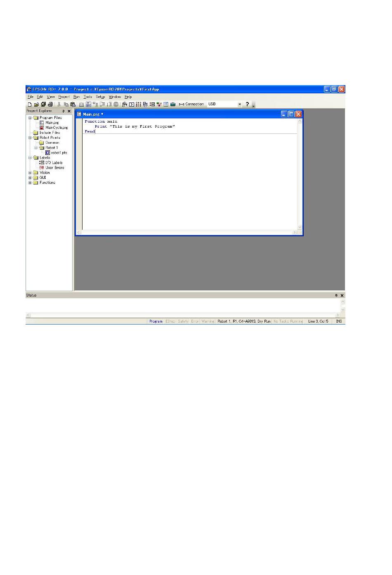Collapse the Robot Points folder
The image size is (392, 575).
coord(30,138)
